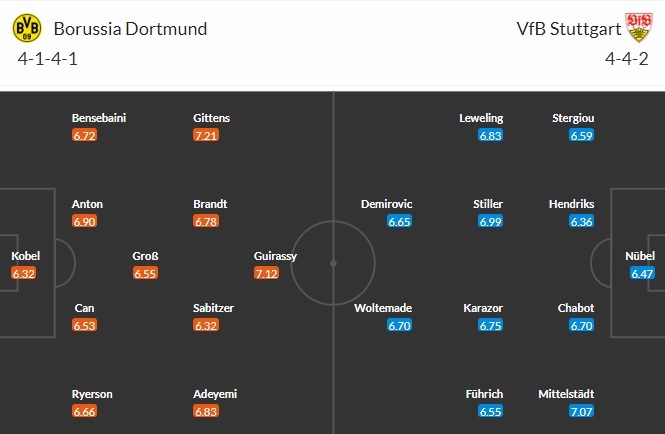Click the VfB Stuttgart club crest
Screen dimensions: 665x434
click(637, 27)
